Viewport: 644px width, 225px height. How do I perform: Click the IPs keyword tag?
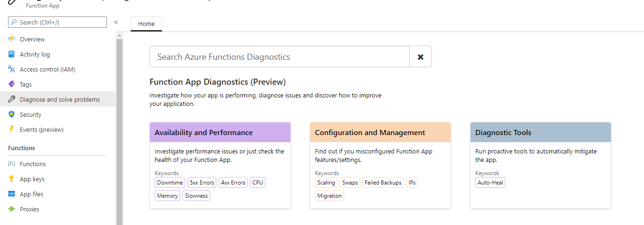click(412, 183)
